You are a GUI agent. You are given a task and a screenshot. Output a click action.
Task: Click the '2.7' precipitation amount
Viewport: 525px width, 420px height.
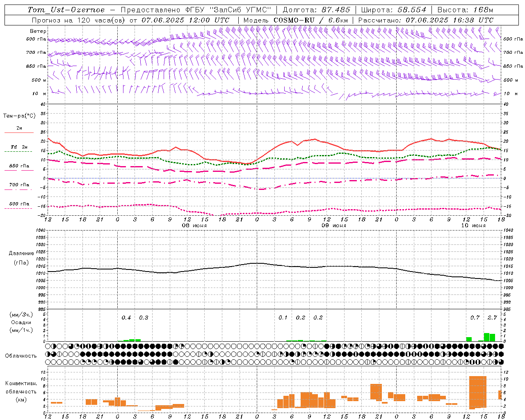[x=492, y=317]
